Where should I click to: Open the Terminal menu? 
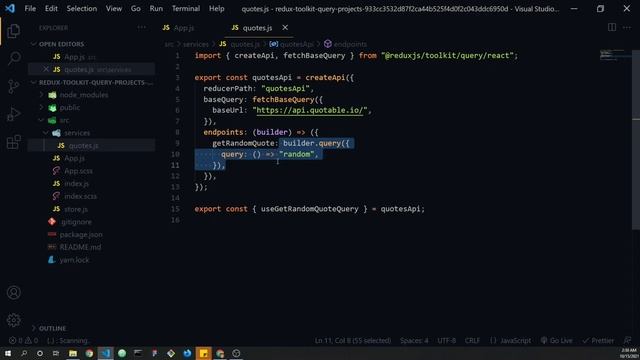[x=186, y=9]
